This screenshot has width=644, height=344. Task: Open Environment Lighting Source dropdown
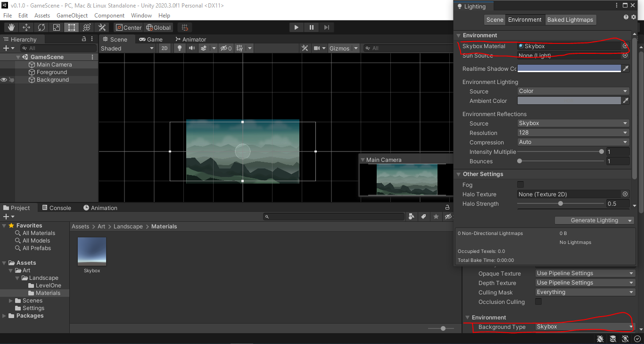pos(573,91)
